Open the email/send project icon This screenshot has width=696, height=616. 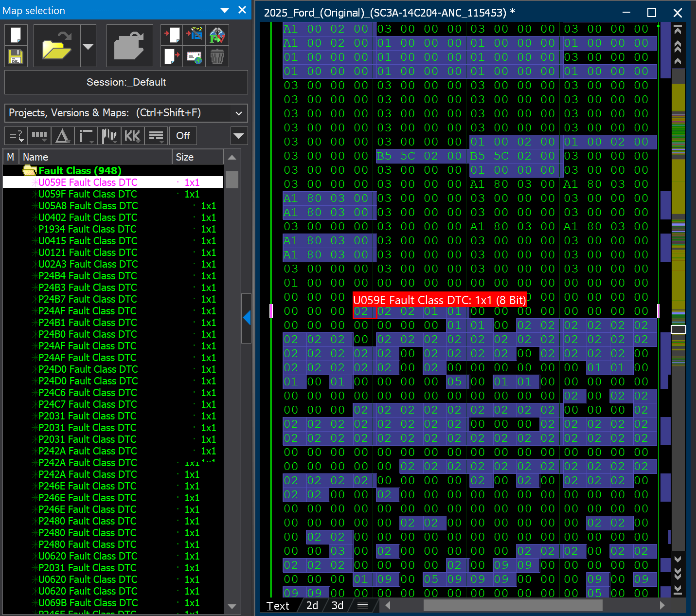click(194, 57)
